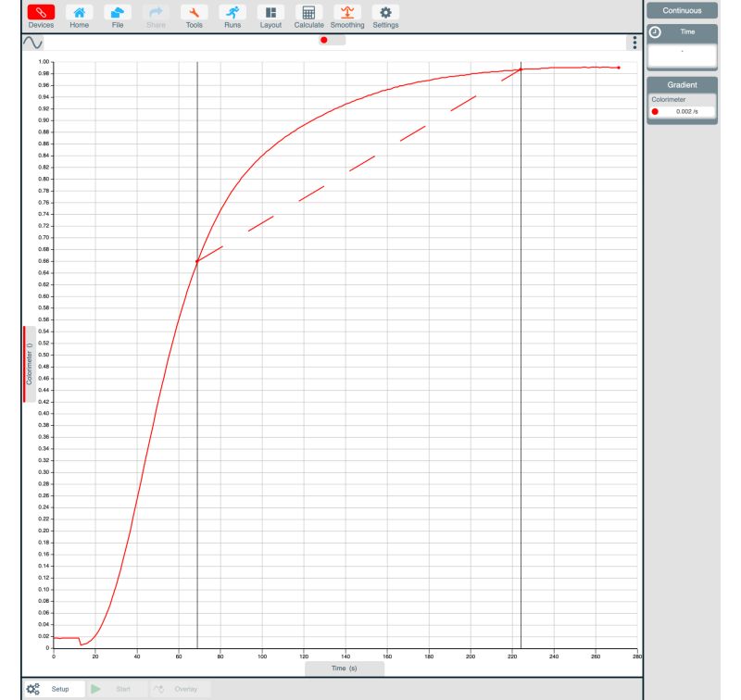Click the Colorimeter y-axis label
Image resolution: width=741 pixels, height=700 pixels.
(29, 364)
